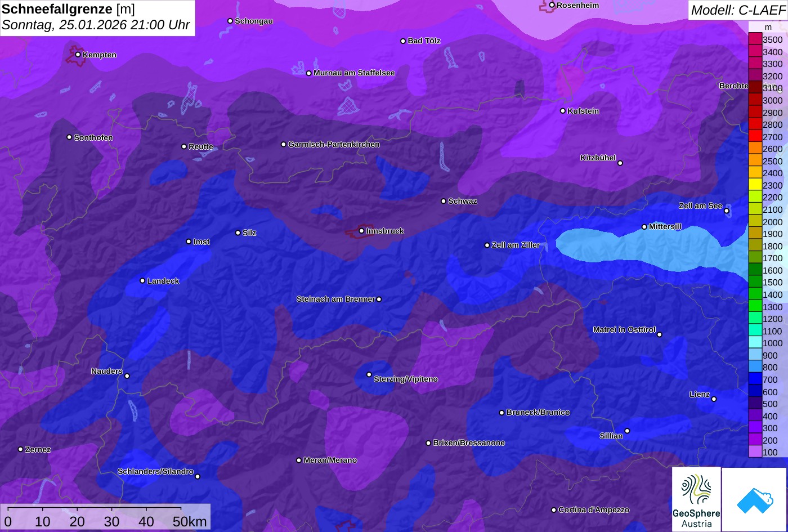Click the GeoSphere Austria logo
This screenshot has height=532, width=788.
696,499
